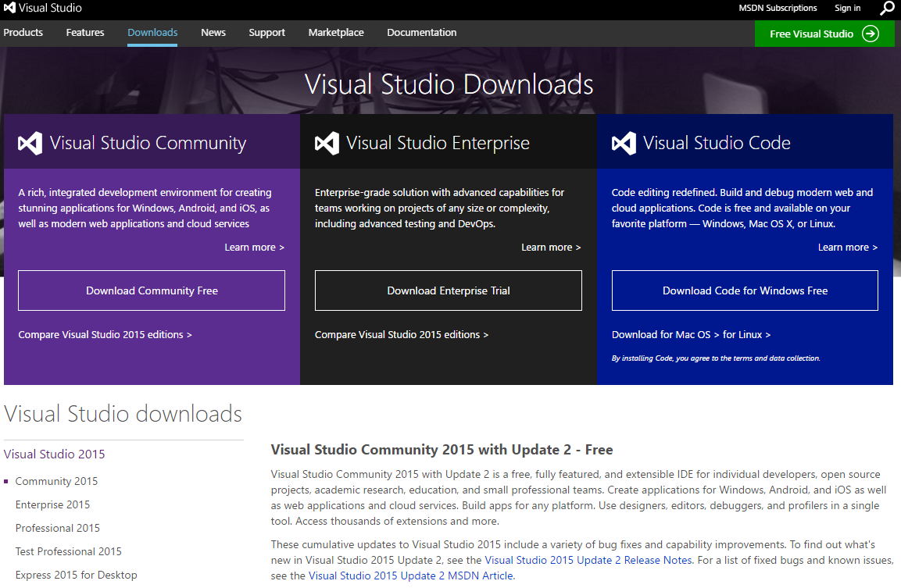
Task: Open the Marketplace page
Action: click(336, 33)
